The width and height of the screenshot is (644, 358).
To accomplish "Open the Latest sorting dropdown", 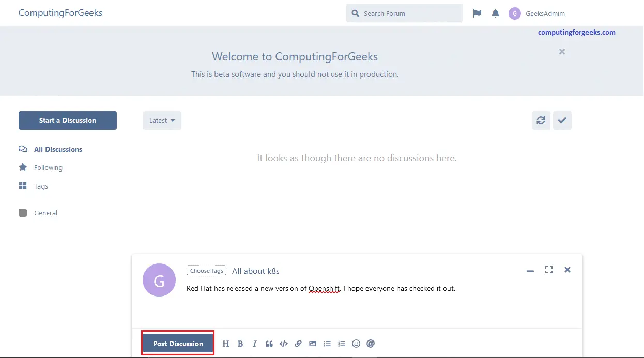I will pos(162,120).
